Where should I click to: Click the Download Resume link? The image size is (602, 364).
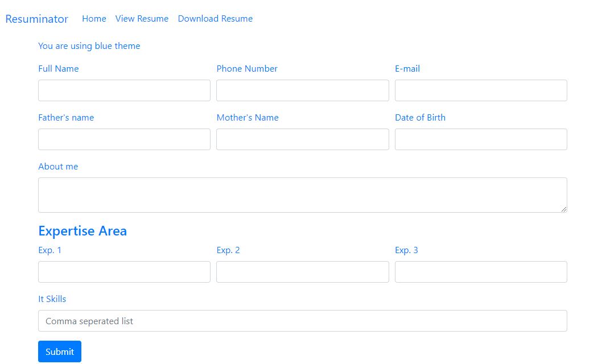click(215, 19)
